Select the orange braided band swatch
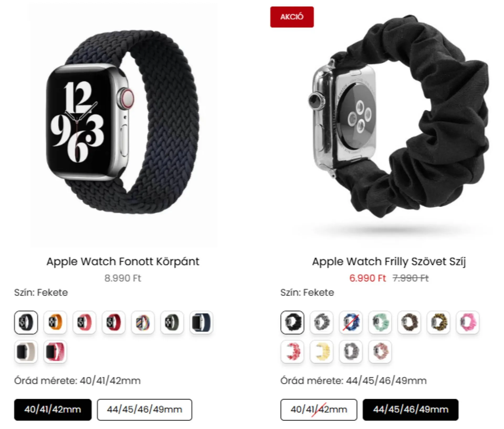Screen dimensions: 504x429 (x=55, y=322)
